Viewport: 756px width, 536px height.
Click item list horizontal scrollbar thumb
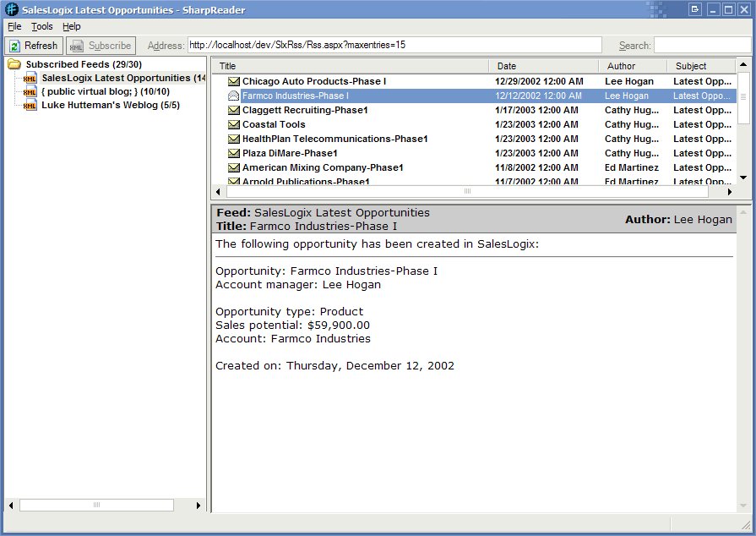coord(467,192)
